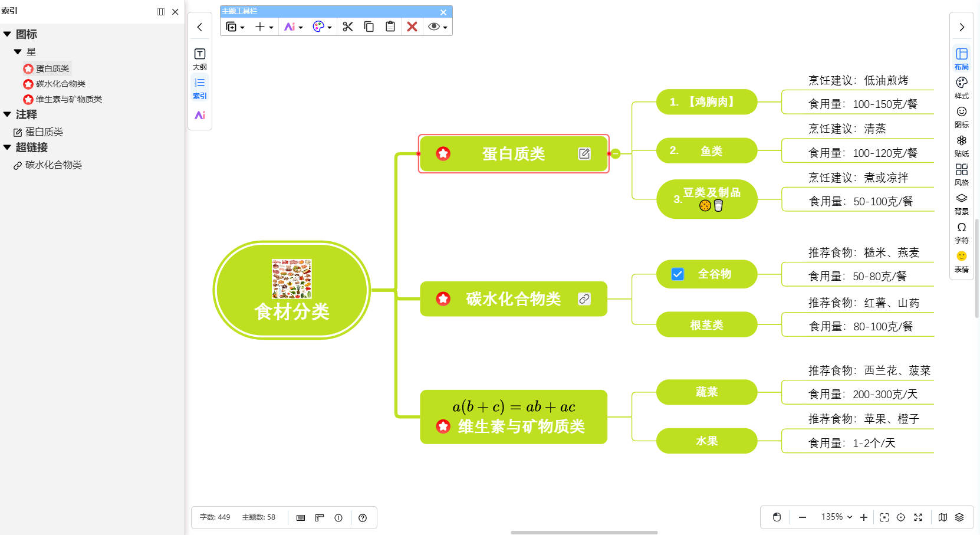Open the 贴纸 stickers panel
The width and height of the screenshot is (980, 535).
click(x=962, y=145)
